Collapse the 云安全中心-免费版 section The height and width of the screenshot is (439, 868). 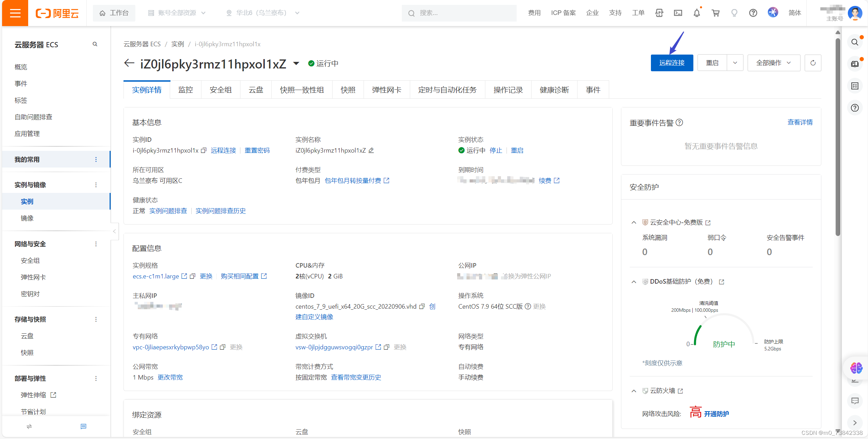tap(634, 222)
